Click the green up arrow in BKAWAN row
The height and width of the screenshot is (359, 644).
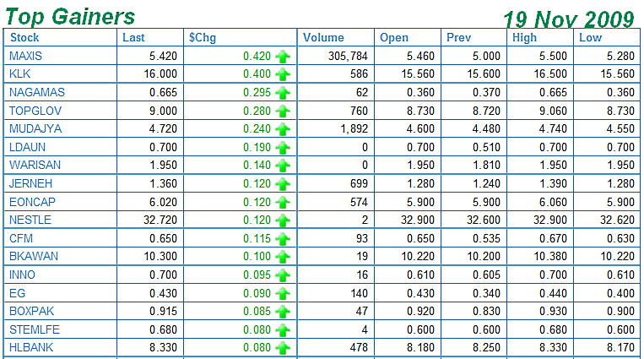(x=283, y=257)
